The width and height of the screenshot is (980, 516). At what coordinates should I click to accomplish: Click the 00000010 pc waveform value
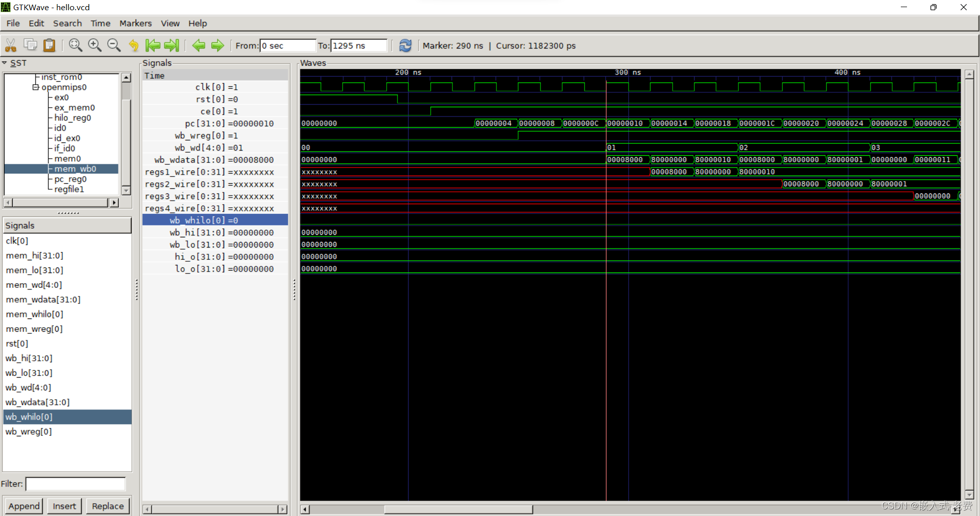click(x=625, y=124)
